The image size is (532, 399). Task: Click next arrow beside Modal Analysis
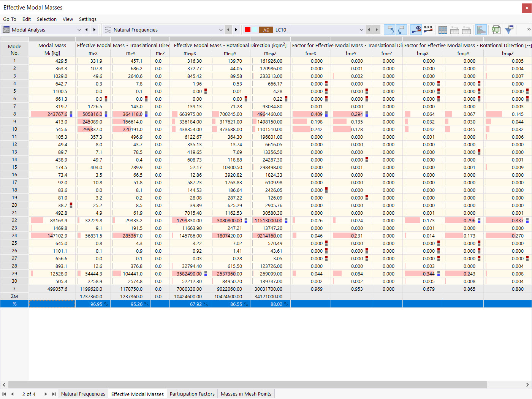coord(94,30)
